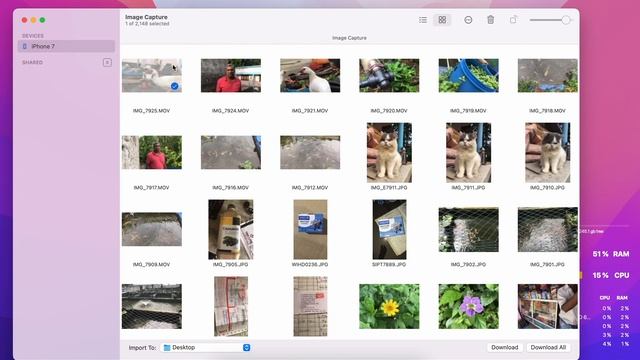Click the Download All button
Screen dimensions: 640x360
click(x=548, y=347)
